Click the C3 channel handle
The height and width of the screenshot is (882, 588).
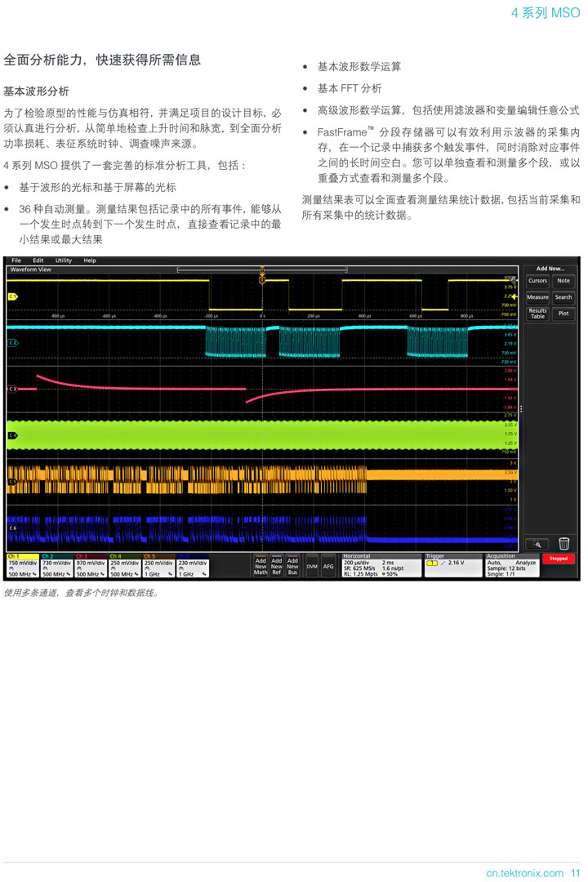click(12, 389)
